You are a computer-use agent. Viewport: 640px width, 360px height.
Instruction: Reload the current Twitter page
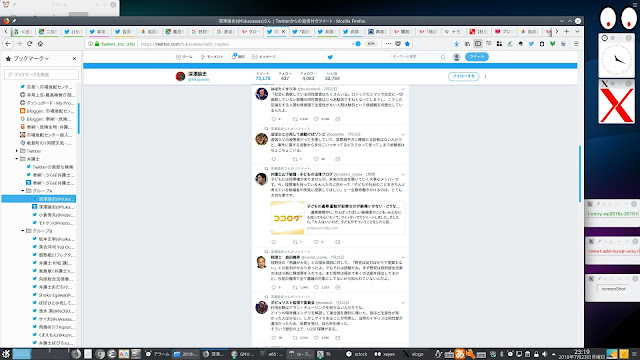(29, 44)
